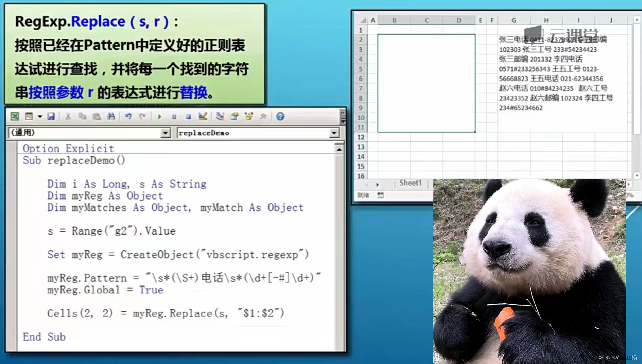Select row 12 header in Excel
The width and height of the screenshot is (642, 364).
(x=361, y=137)
